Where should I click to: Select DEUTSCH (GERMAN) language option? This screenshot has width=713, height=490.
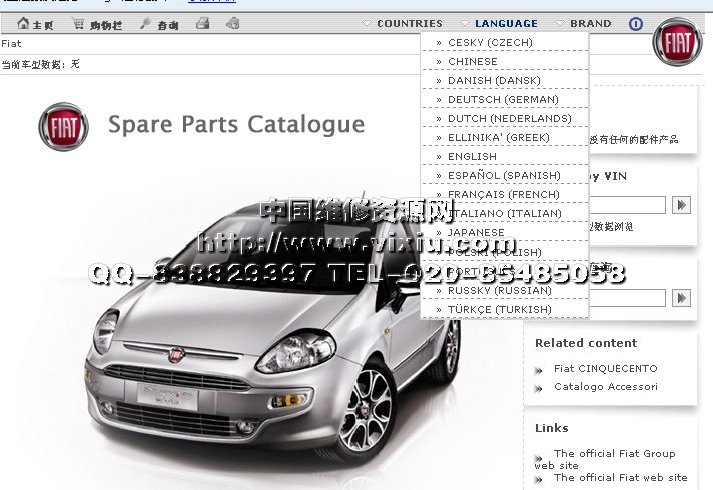click(x=503, y=100)
